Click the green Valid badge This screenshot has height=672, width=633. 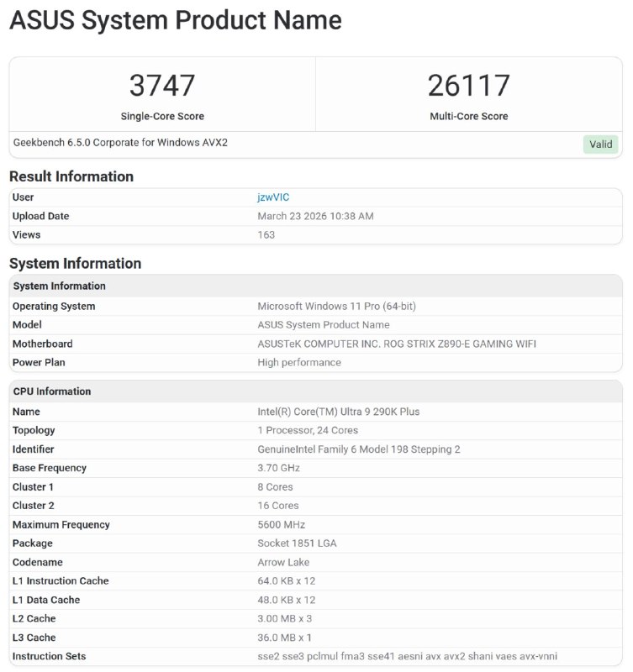click(600, 144)
